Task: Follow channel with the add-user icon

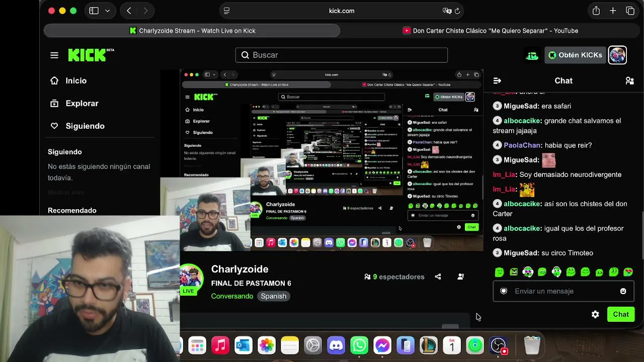Action: pos(460,277)
